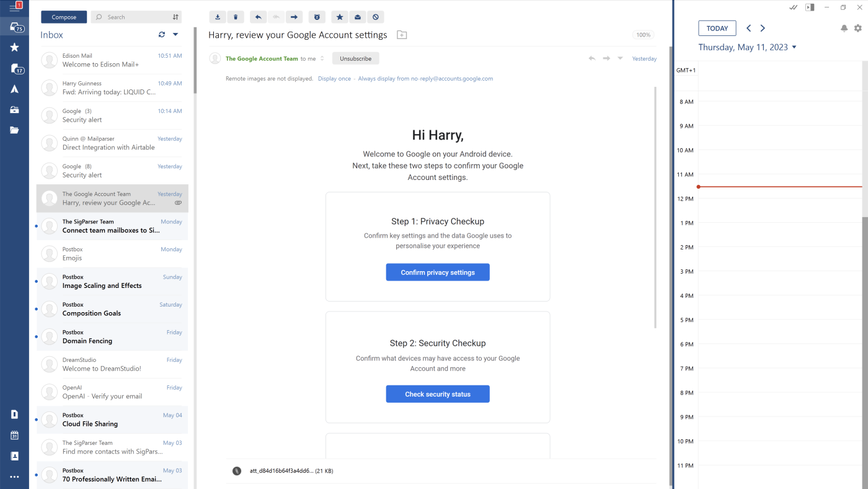Unsubscribe from the Google Account Team emails
Viewport: 868px width, 489px height.
click(355, 58)
